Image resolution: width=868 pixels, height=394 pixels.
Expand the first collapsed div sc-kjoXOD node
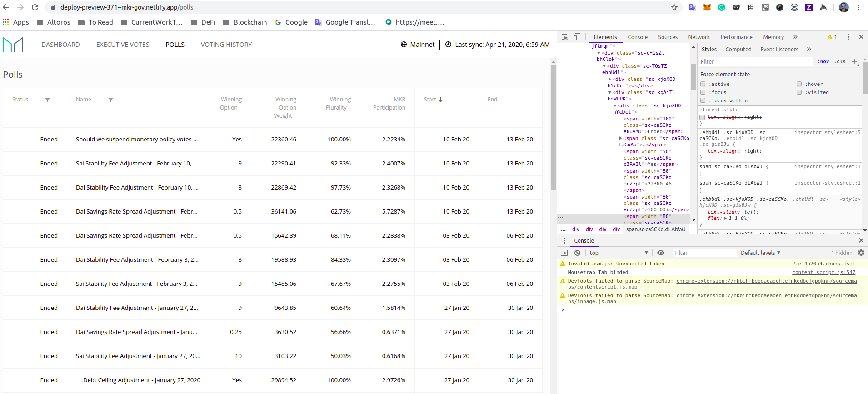click(609, 79)
